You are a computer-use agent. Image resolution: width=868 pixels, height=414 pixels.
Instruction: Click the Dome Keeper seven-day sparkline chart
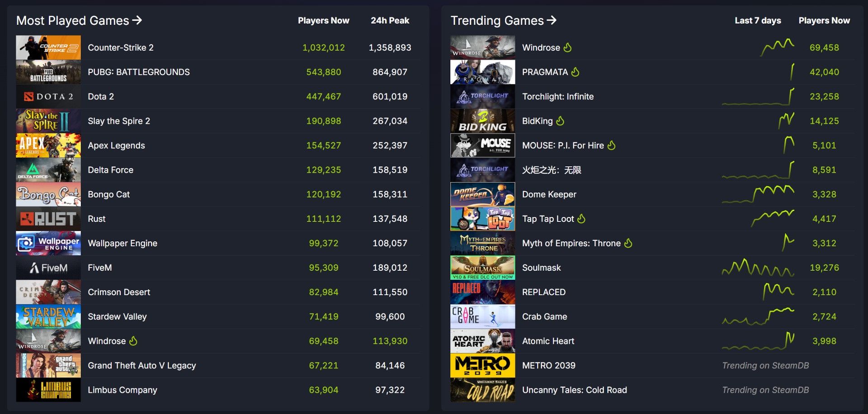coord(758,194)
